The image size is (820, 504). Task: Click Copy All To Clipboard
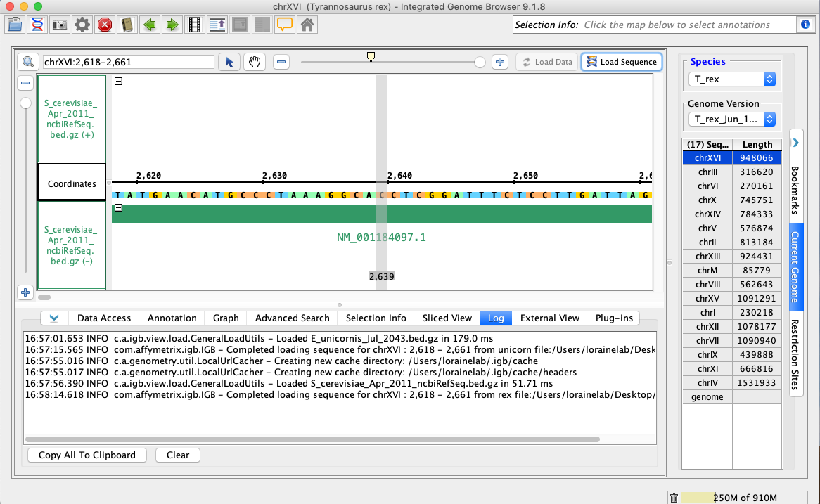87,455
